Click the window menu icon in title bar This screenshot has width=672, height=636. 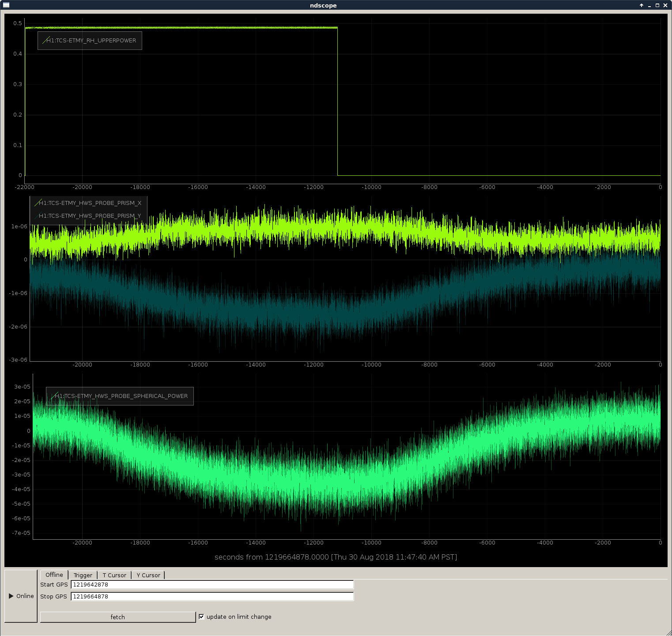tap(6, 5)
